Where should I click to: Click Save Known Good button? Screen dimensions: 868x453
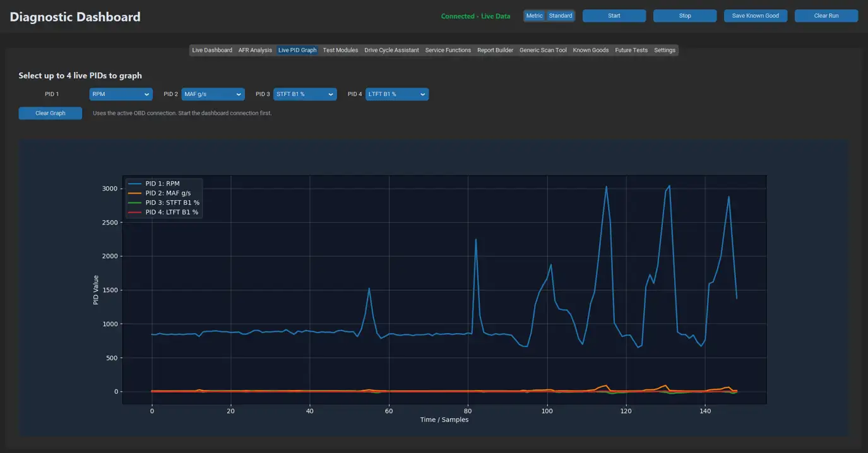756,16
